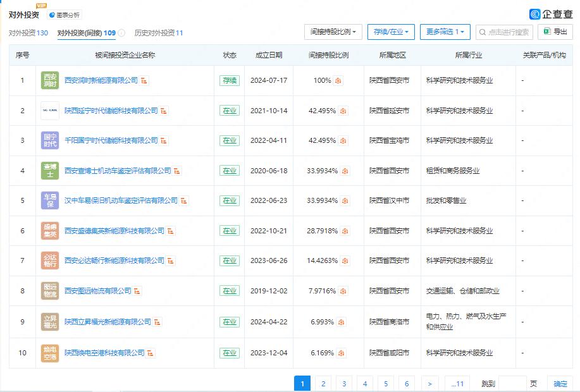580x392 pixels.
Task: Click the 存续 status tag in row 1
Action: pyautogui.click(x=230, y=81)
